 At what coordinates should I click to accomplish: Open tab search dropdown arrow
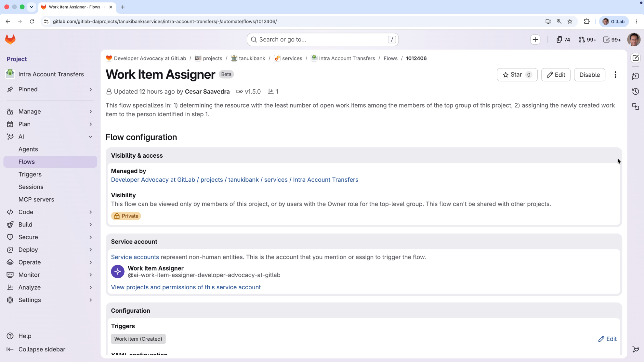tap(31, 7)
